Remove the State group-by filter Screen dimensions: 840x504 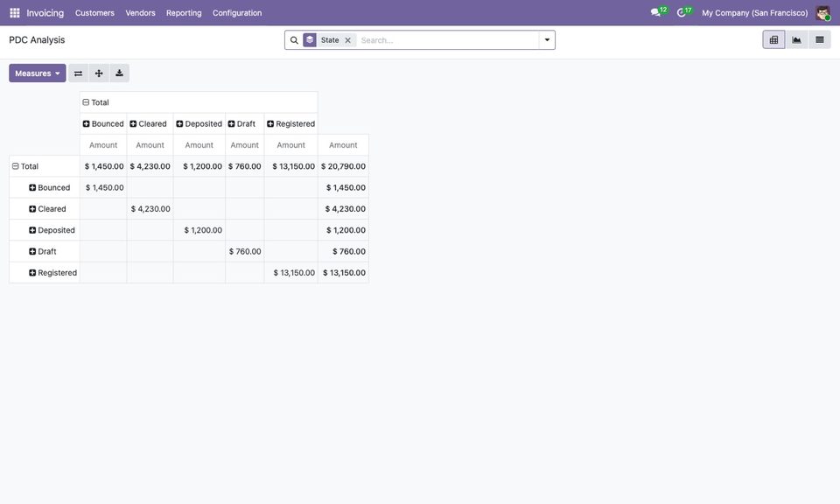347,40
